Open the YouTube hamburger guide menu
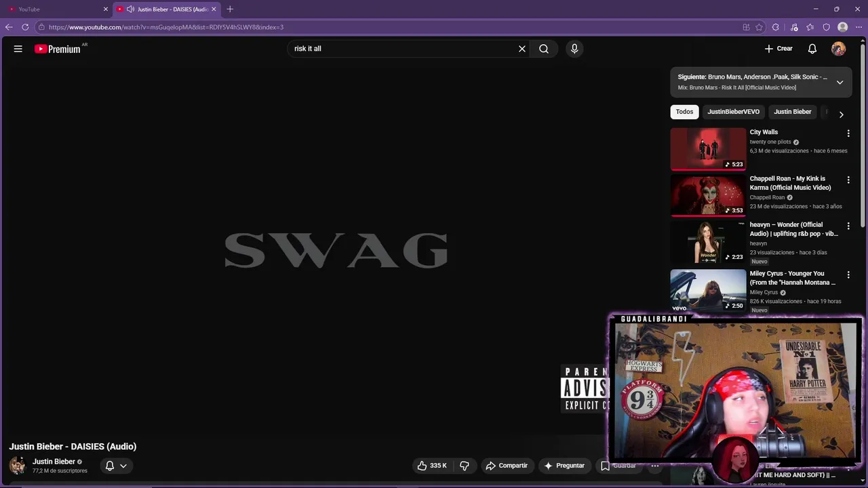868x488 pixels. coord(18,49)
